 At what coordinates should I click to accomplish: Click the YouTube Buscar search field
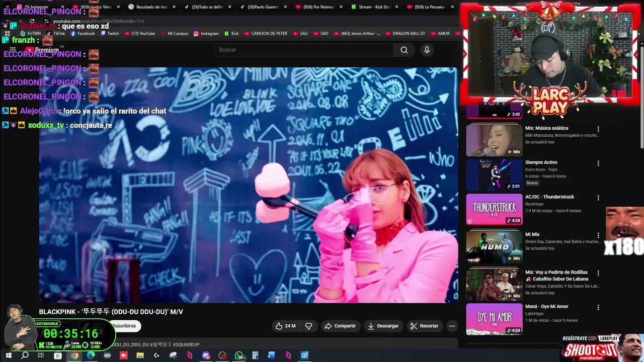tap(304, 50)
